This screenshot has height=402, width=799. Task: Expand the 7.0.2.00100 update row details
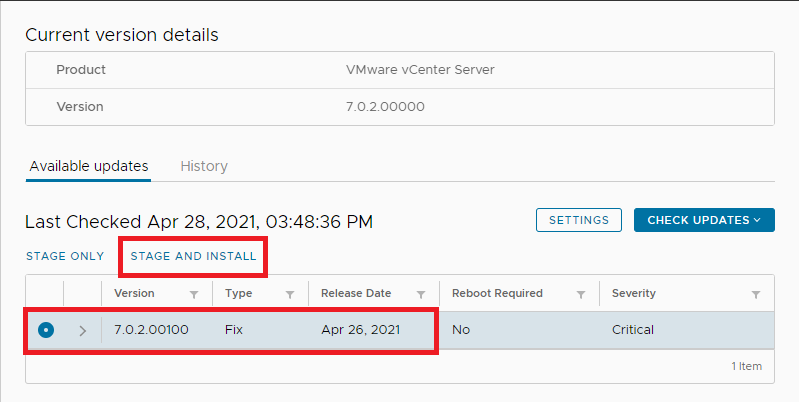pos(83,330)
